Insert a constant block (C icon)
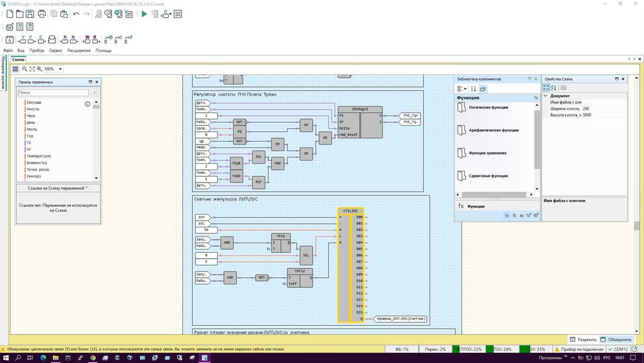This screenshot has height=363, width=644. [x=41, y=40]
